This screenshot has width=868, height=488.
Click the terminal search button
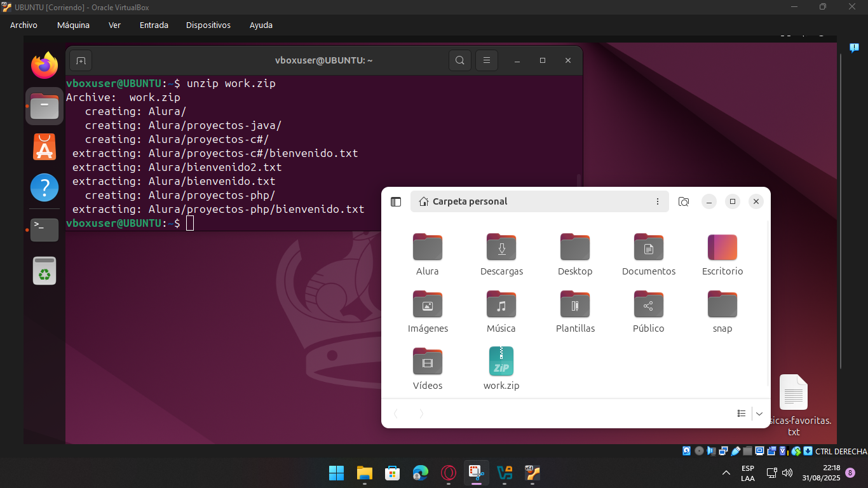pos(460,60)
